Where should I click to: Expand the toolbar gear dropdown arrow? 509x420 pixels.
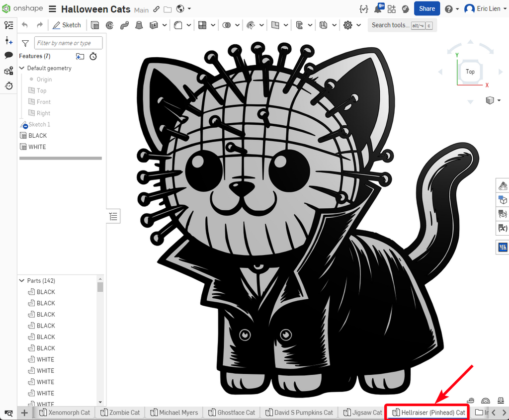[359, 25]
